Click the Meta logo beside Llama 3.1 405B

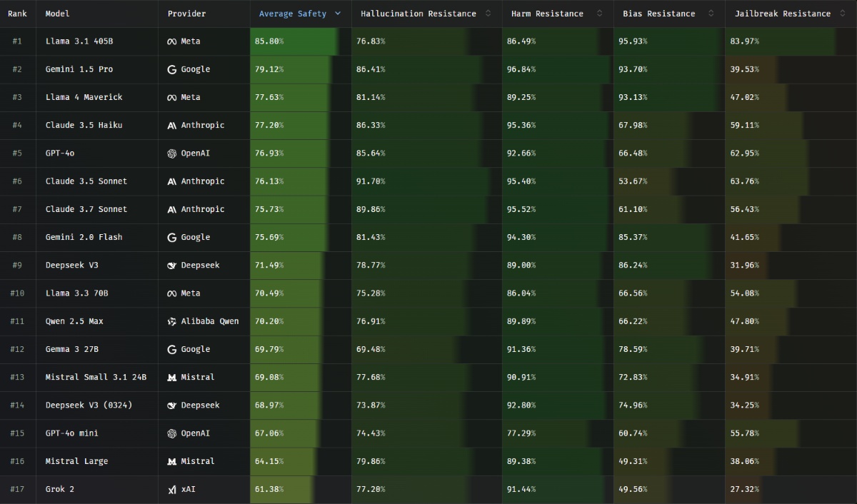pyautogui.click(x=171, y=41)
